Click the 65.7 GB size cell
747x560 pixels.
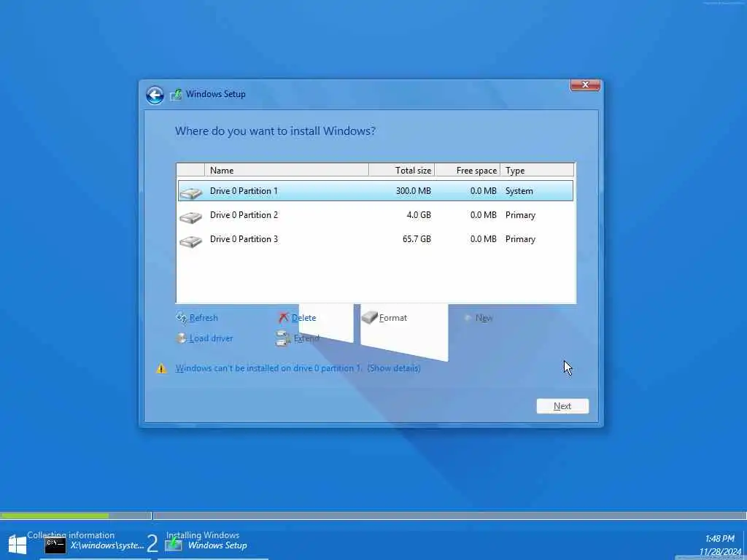pyautogui.click(x=417, y=239)
